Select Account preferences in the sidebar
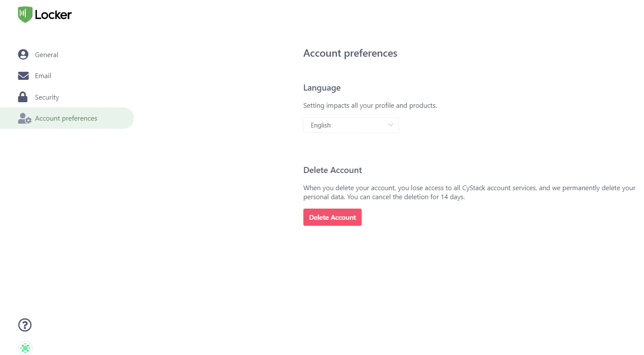This screenshot has width=644, height=355. pyautogui.click(x=66, y=118)
